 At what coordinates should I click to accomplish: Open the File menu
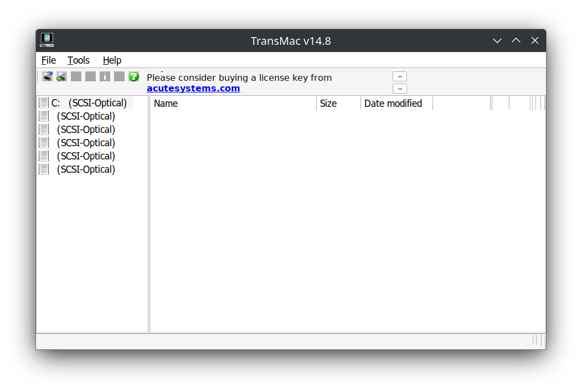coord(48,60)
